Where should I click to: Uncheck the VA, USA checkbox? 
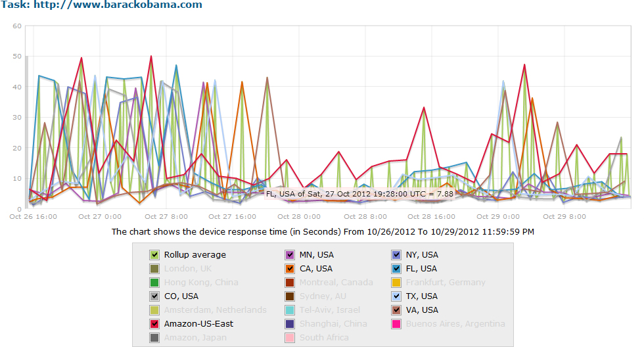pyautogui.click(x=396, y=310)
